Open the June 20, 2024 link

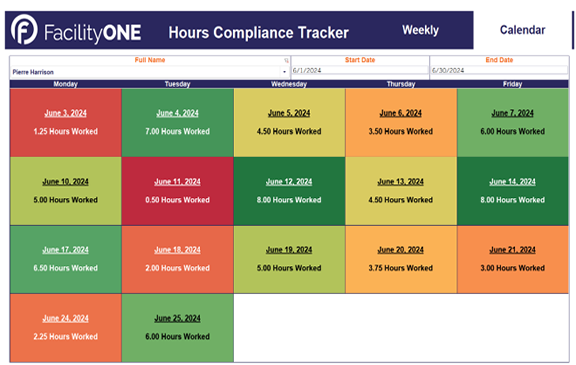[401, 250]
